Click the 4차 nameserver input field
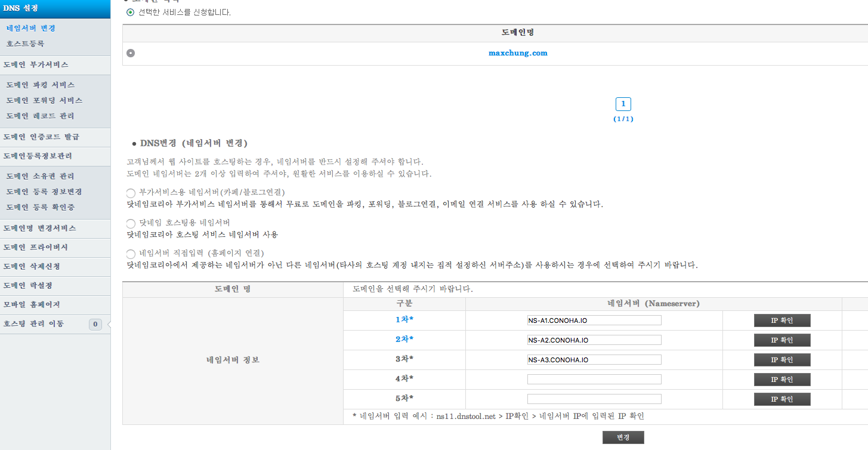 pos(594,380)
